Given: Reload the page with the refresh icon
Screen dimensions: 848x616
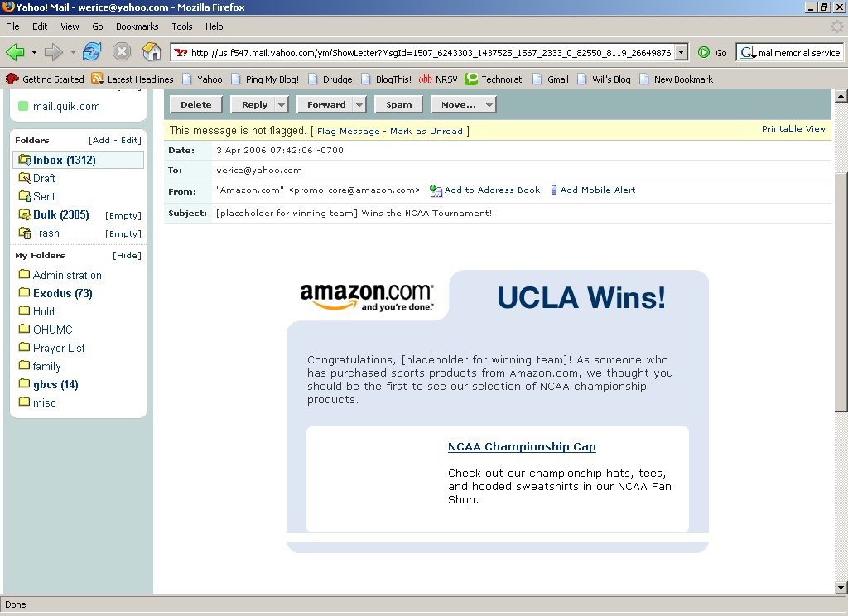Looking at the screenshot, I should 92,52.
